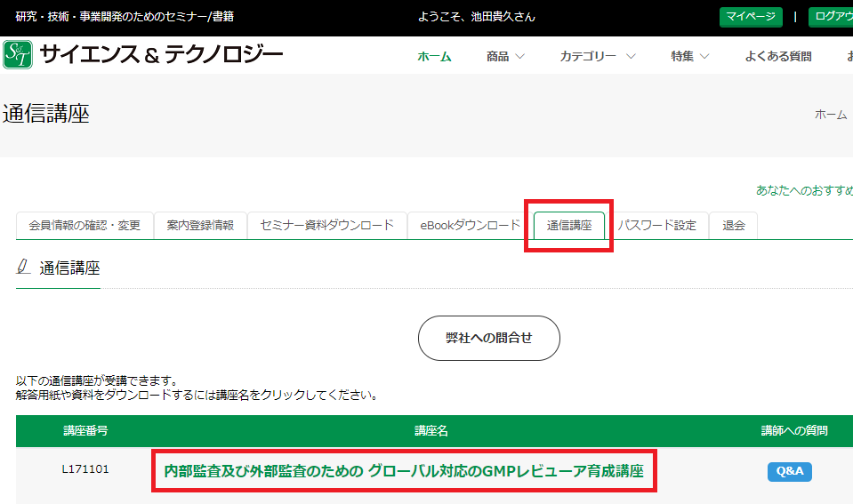
Task: Click the green logout button at top right
Action: (x=830, y=17)
